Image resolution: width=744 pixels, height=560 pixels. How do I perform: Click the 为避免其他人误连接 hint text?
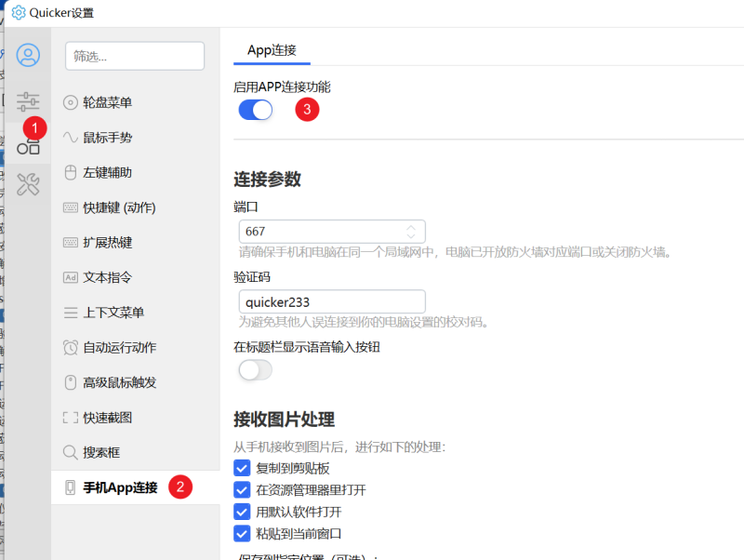[x=364, y=322]
